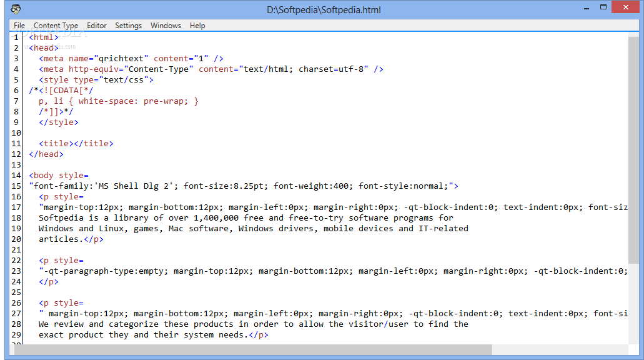Click the 'Windows and Linux, games' line
Viewport: 644px width, 360px height.
pos(254,229)
